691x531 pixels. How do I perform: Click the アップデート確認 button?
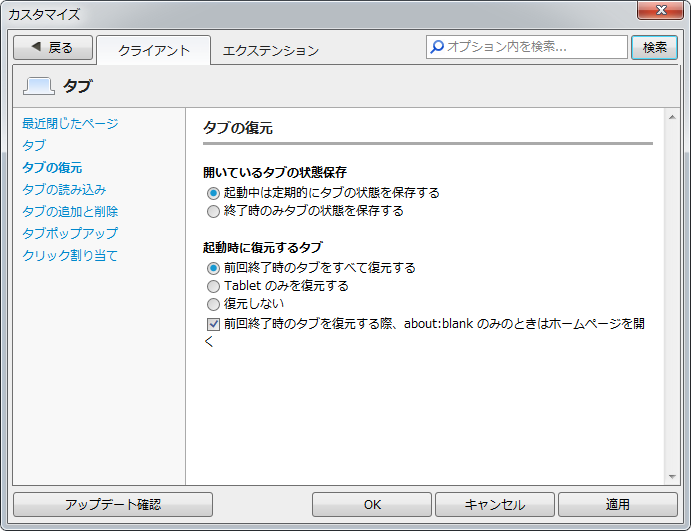point(113,505)
